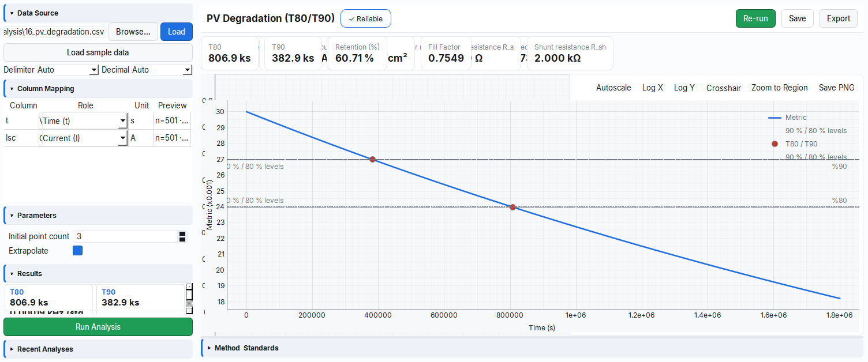
Task: Expand the Recent Analyses section
Action: 98,349
